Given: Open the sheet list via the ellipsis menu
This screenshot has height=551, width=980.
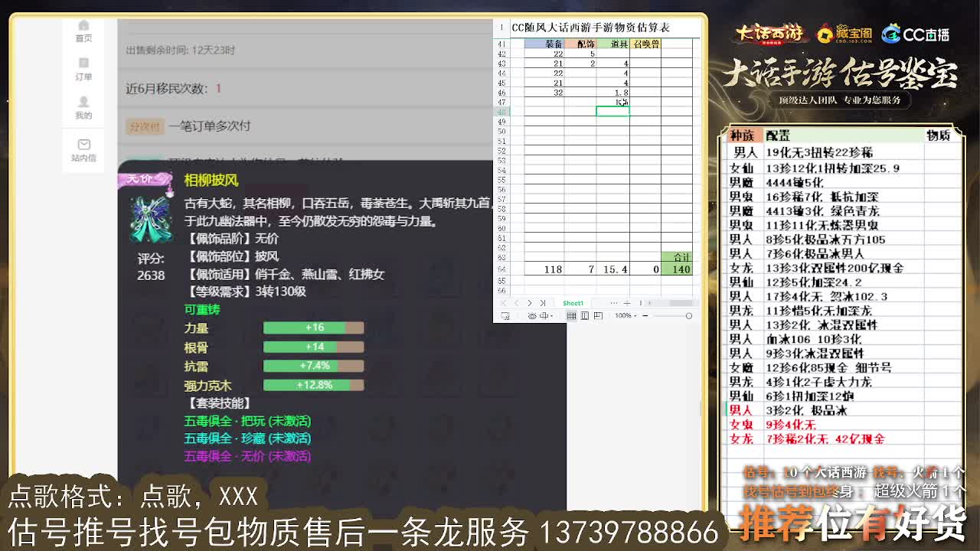Looking at the screenshot, I should point(615,302).
